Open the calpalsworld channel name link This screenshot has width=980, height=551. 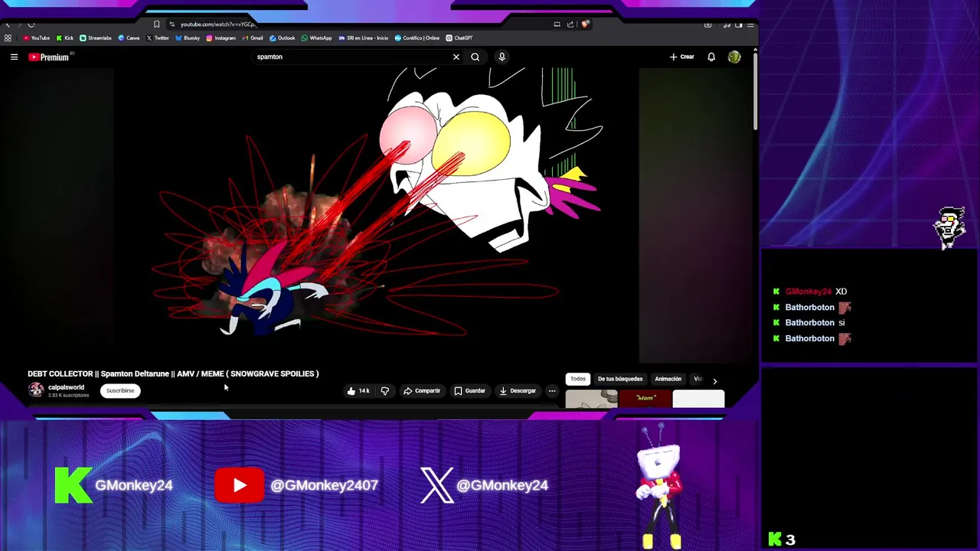pyautogui.click(x=66, y=387)
